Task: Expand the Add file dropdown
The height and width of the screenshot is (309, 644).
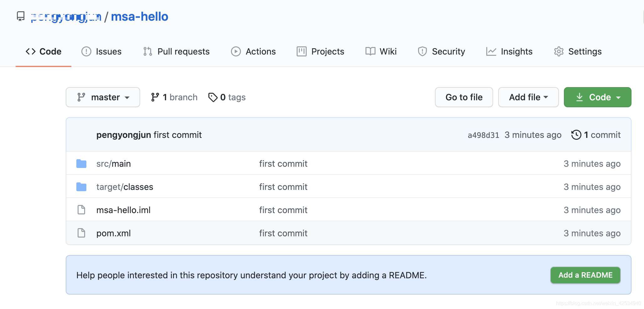Action: (529, 97)
